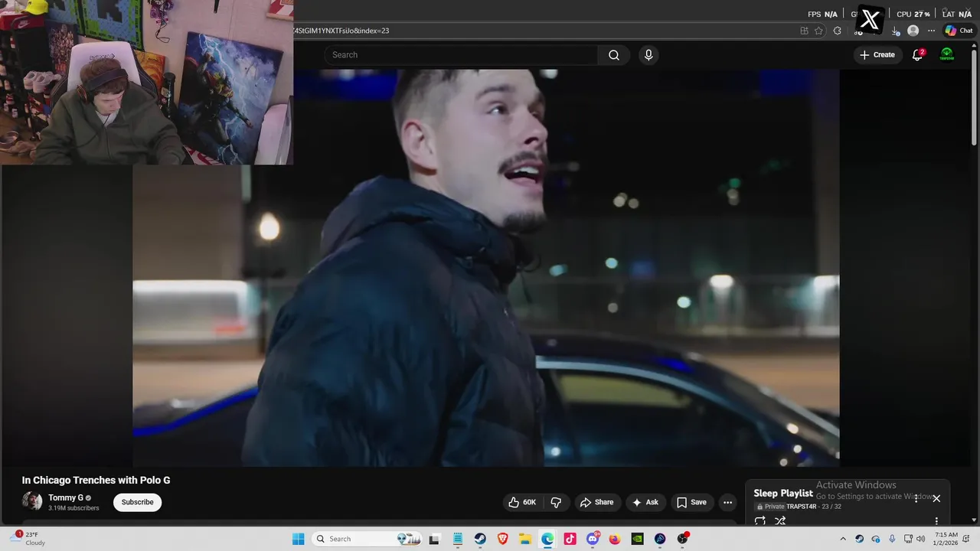Launch Firefox from the taskbar
Image resolution: width=980 pixels, height=551 pixels.
pyautogui.click(x=615, y=539)
